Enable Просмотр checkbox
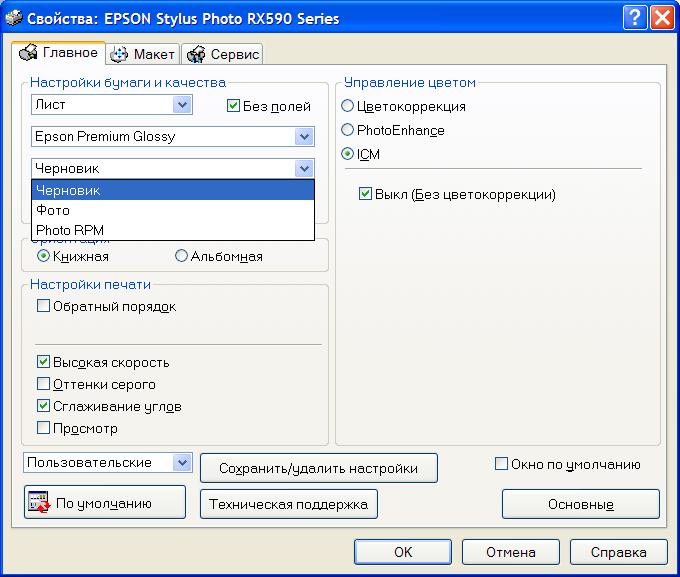This screenshot has height=577, width=680. point(43,427)
